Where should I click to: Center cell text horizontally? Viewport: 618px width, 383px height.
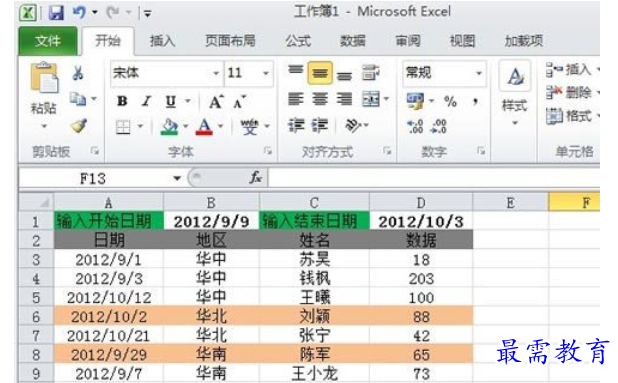[320, 99]
